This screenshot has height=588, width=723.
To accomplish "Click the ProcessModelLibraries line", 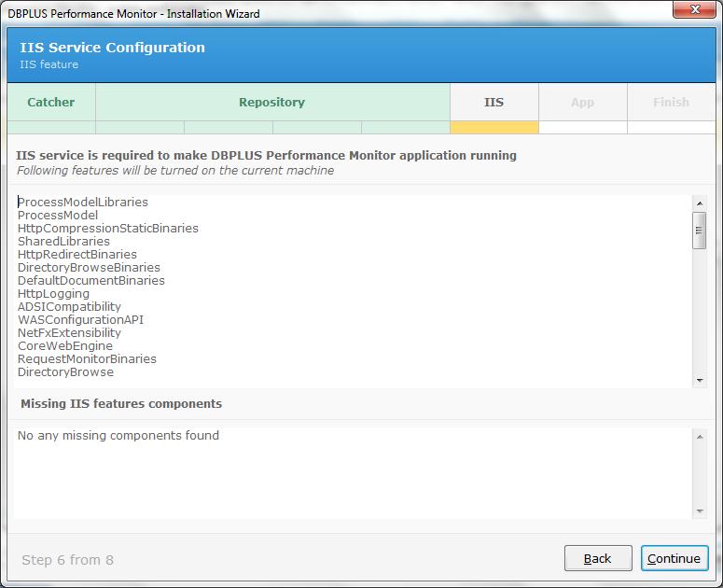I will click(83, 202).
